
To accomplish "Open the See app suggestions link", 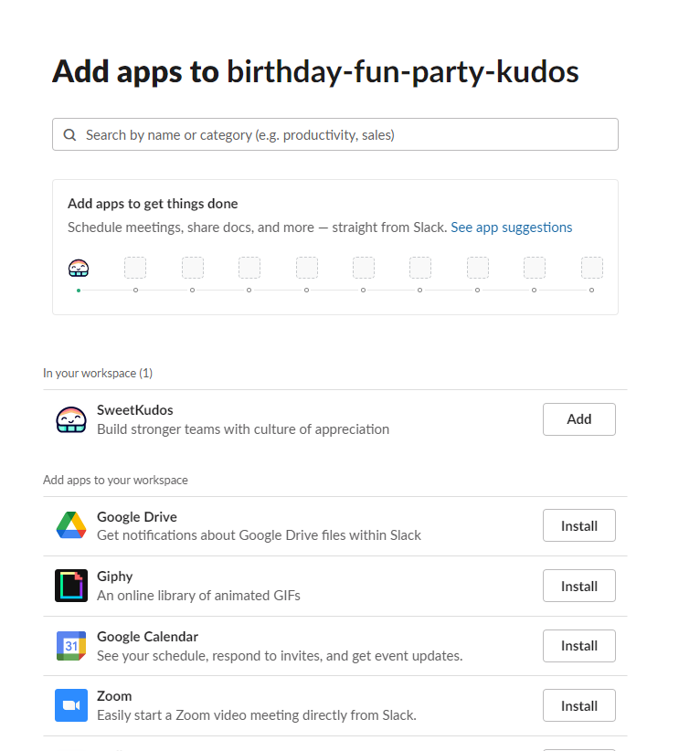I will (x=511, y=227).
